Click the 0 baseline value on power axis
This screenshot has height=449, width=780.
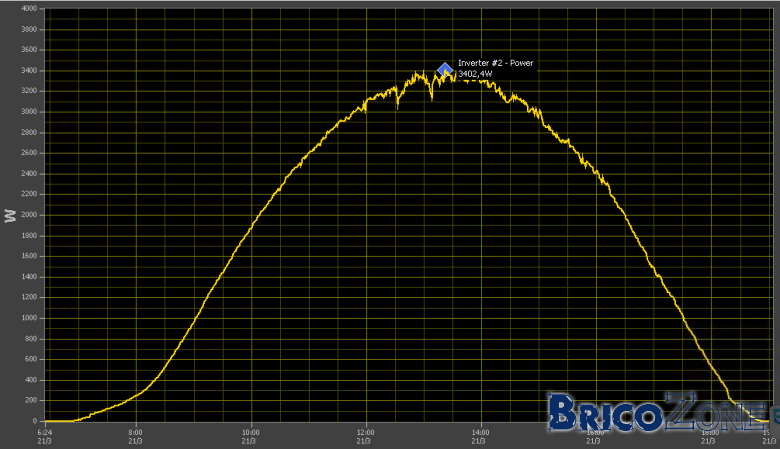tap(35, 421)
